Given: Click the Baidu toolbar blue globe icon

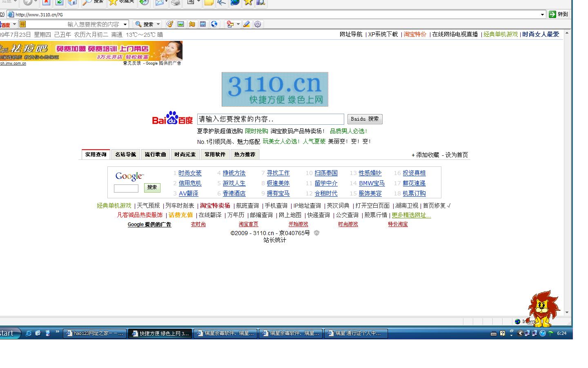Looking at the screenshot, I should click(x=214, y=24).
